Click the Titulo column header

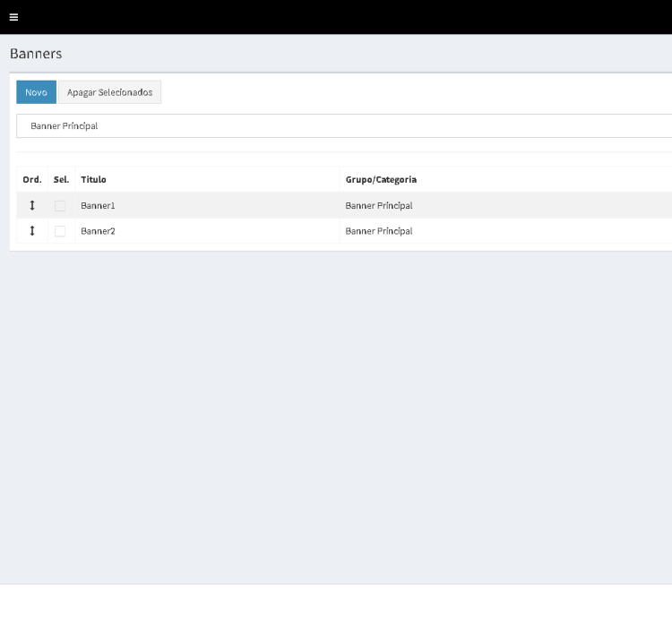[x=93, y=180]
